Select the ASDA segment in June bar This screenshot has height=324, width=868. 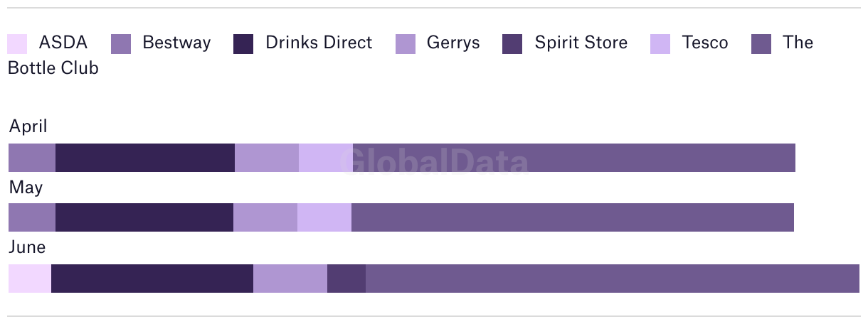(30, 279)
